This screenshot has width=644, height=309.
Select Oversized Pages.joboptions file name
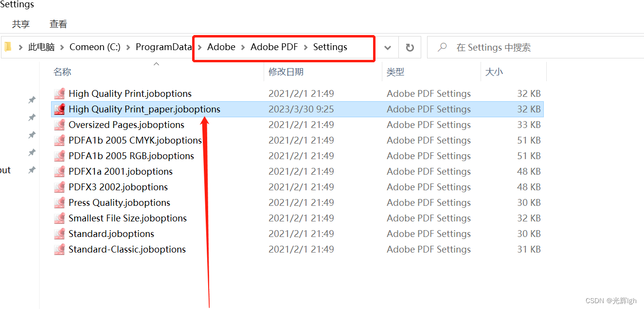[126, 125]
